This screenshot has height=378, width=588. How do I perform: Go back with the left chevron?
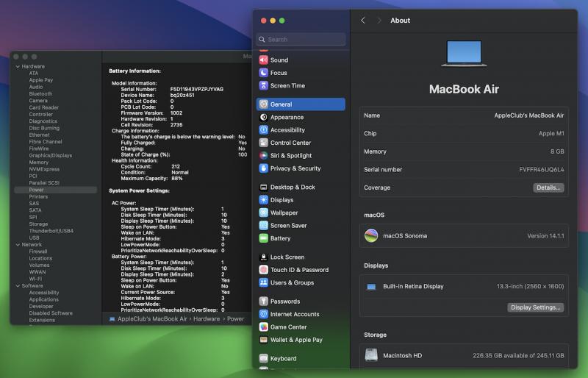[362, 21]
